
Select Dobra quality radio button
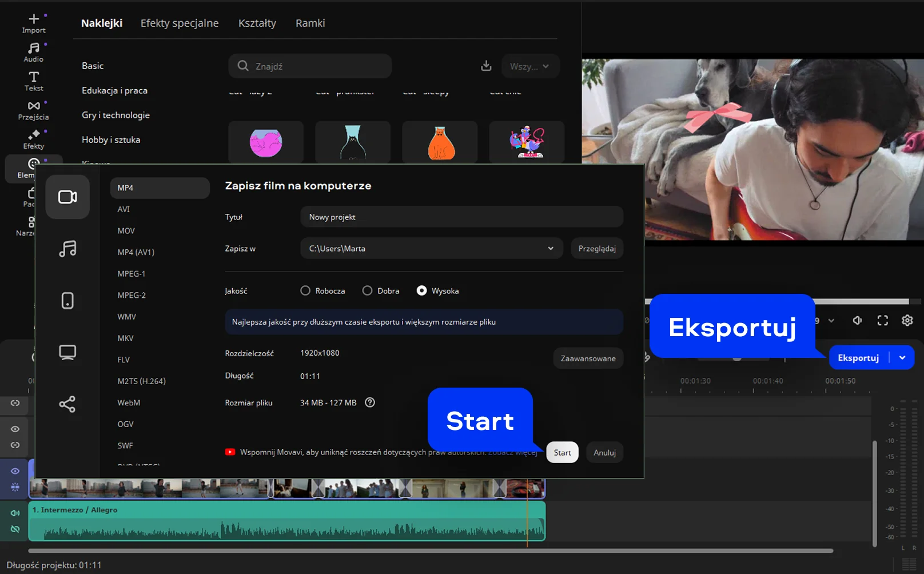click(x=367, y=291)
